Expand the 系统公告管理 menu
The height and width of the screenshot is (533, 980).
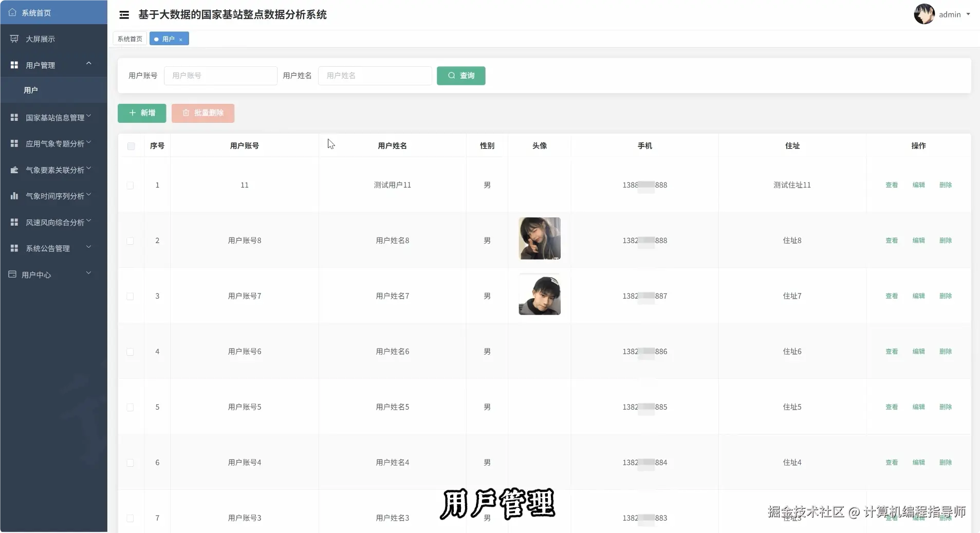[88, 247]
